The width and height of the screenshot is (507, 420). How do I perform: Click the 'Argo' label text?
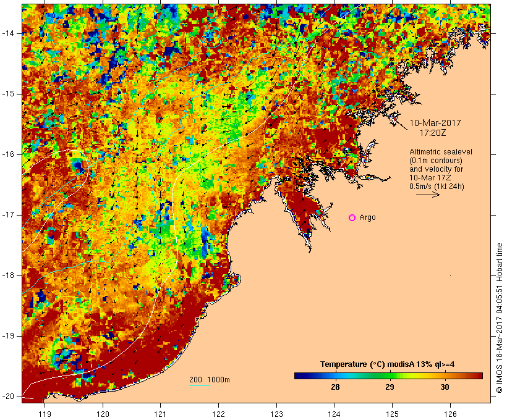pos(368,217)
